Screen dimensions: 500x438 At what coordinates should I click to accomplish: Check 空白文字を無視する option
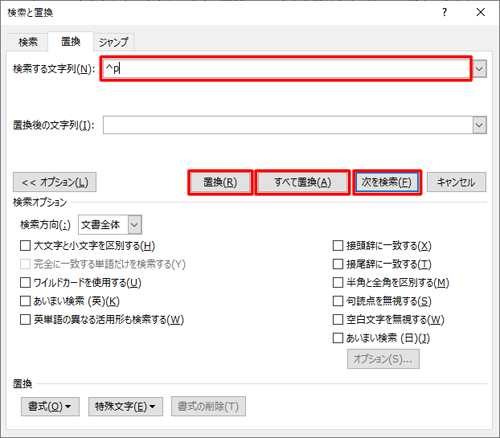click(x=338, y=320)
